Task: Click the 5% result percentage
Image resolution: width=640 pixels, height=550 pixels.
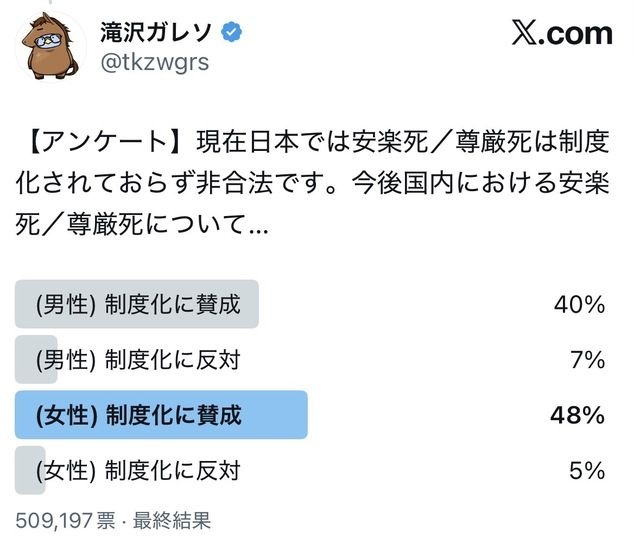Action: point(587,470)
